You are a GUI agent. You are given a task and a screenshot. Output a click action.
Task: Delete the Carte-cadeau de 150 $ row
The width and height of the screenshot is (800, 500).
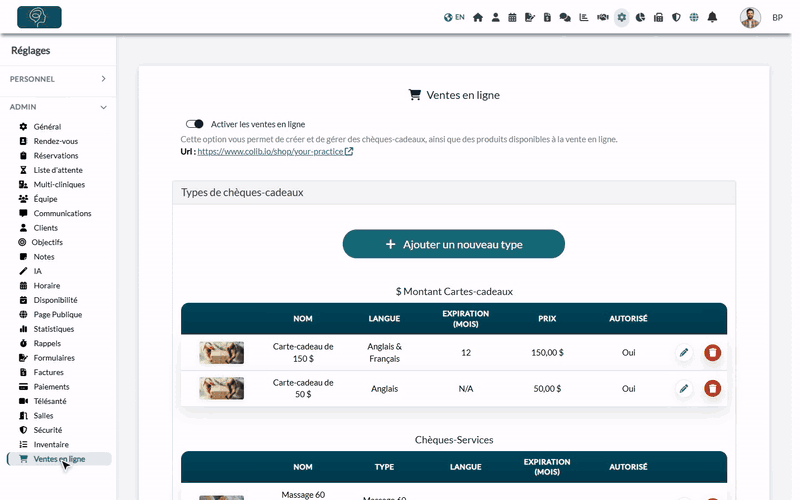[712, 353]
